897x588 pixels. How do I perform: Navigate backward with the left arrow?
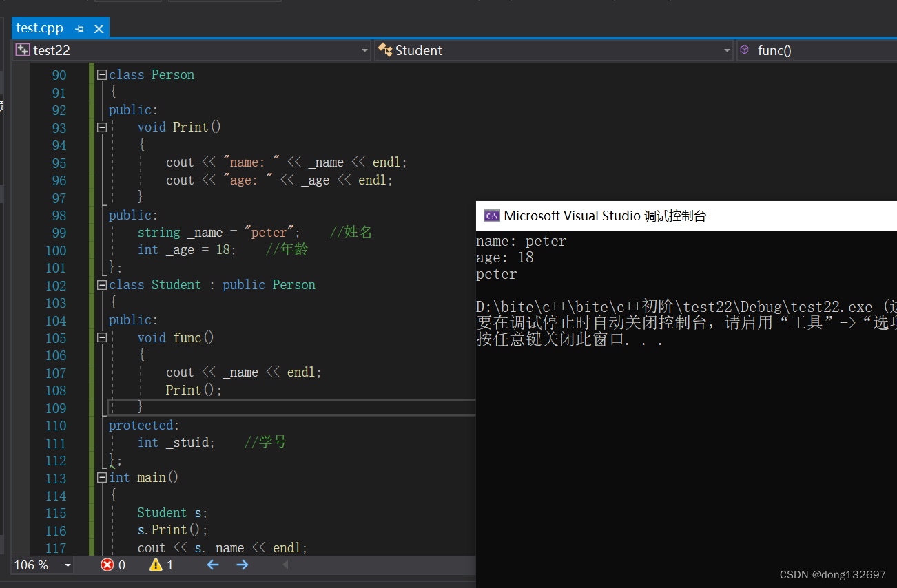point(213,565)
